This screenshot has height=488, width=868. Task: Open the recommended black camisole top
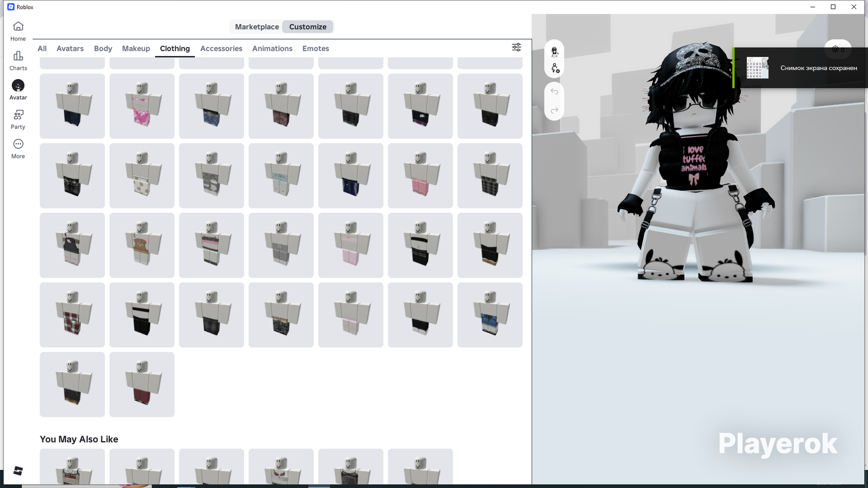pyautogui.click(x=351, y=467)
